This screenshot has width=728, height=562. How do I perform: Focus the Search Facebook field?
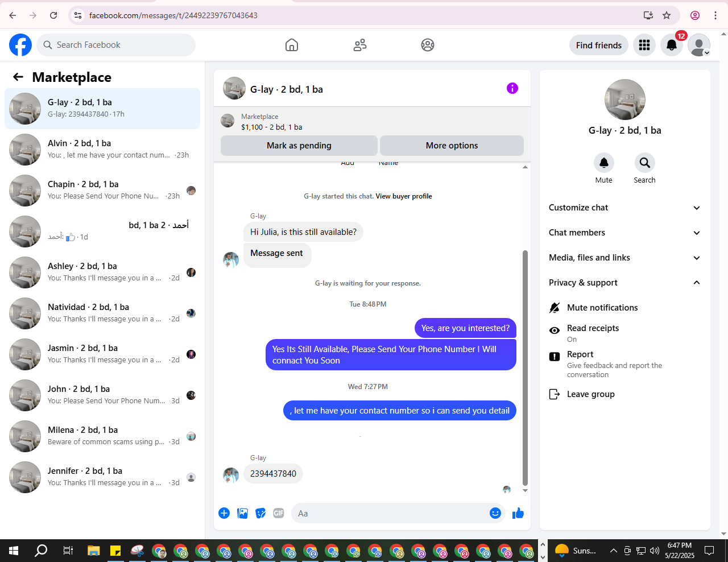point(116,45)
